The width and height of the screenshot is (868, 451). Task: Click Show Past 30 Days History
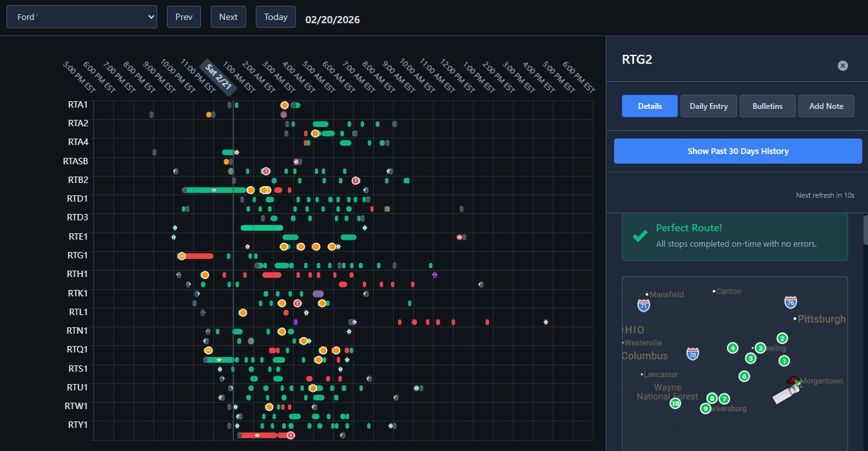tap(737, 151)
